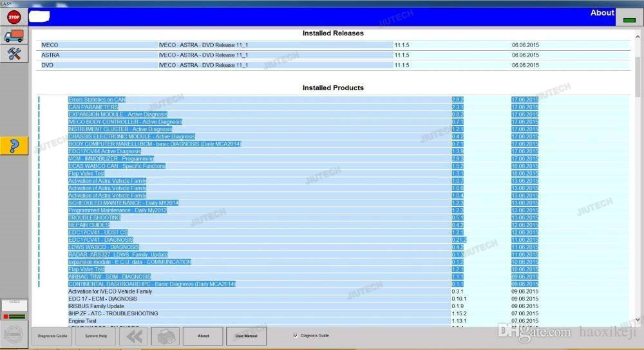
Task: Select Programmed Maintenance - Daily My2012
Action: click(x=333, y=210)
